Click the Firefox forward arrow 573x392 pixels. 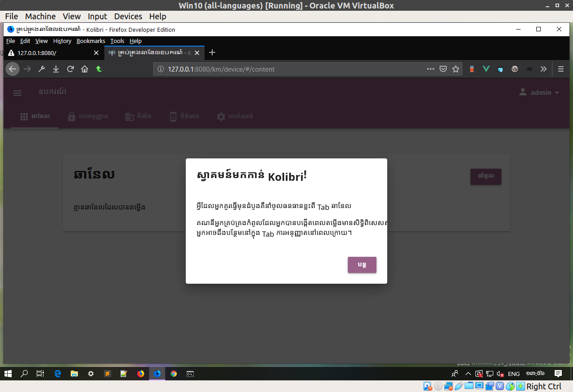[x=27, y=69]
